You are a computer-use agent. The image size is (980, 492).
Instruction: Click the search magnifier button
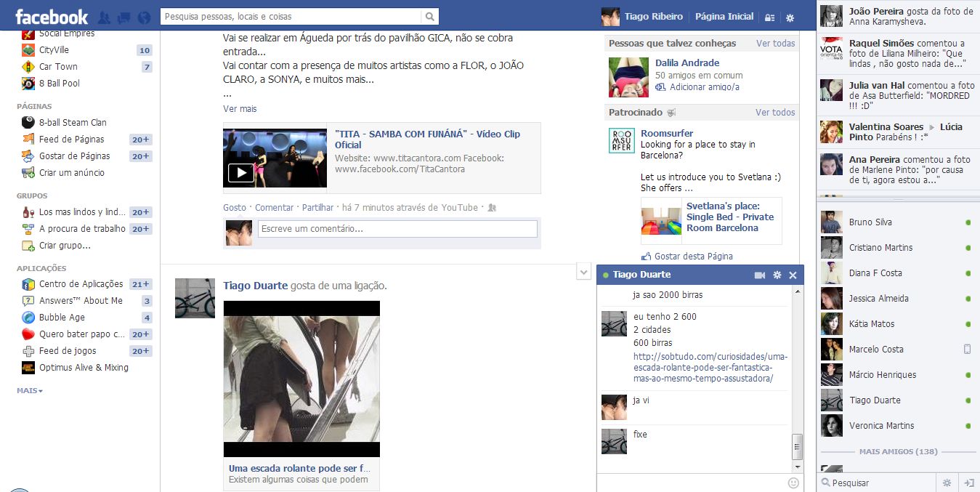(x=430, y=17)
